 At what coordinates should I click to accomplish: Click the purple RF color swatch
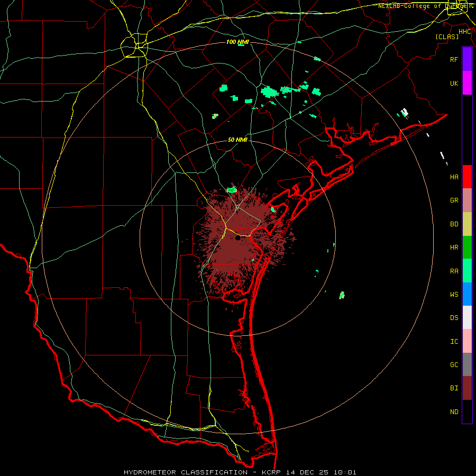pos(467,59)
